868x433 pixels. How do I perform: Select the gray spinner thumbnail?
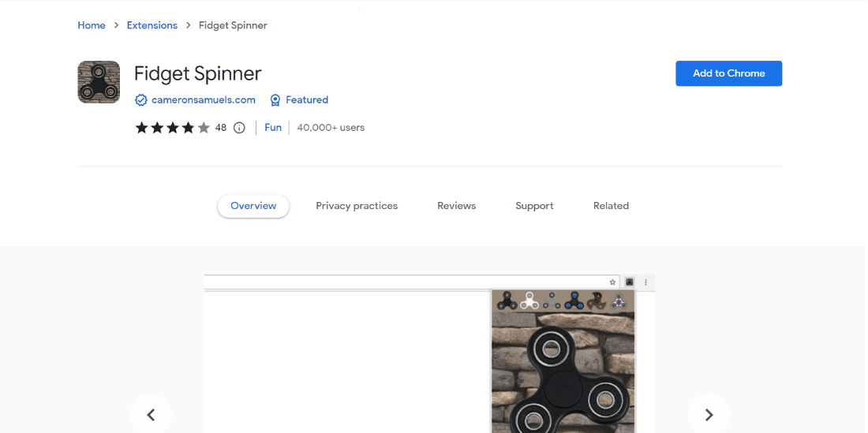552,300
